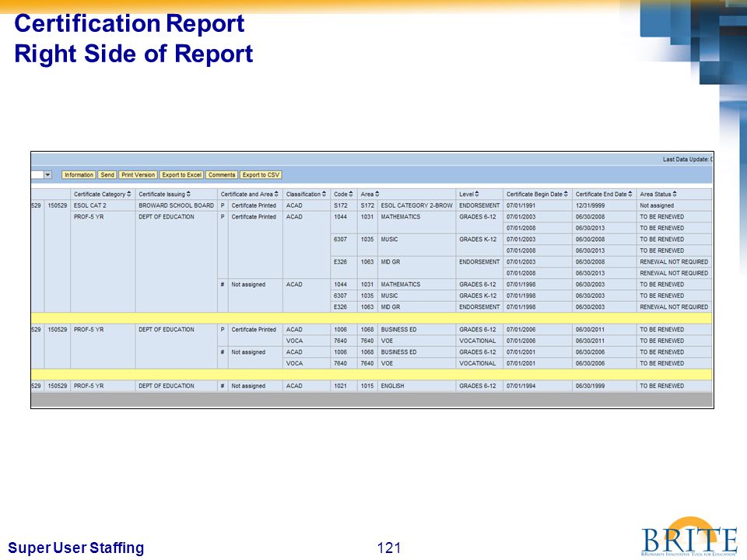The height and width of the screenshot is (560, 747).
Task: Sort by Certificate End Date column
Action: click(630, 194)
